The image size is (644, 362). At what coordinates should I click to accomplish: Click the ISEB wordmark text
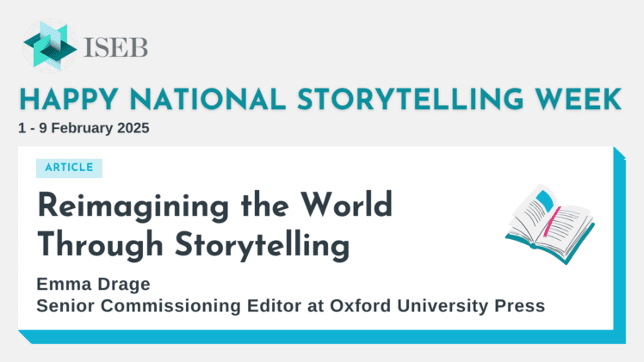[115, 47]
